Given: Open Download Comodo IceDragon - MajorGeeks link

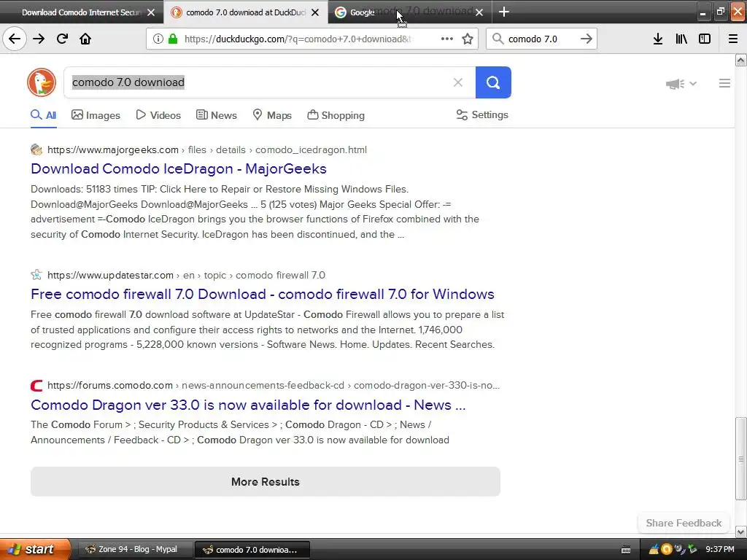Looking at the screenshot, I should 179,168.
